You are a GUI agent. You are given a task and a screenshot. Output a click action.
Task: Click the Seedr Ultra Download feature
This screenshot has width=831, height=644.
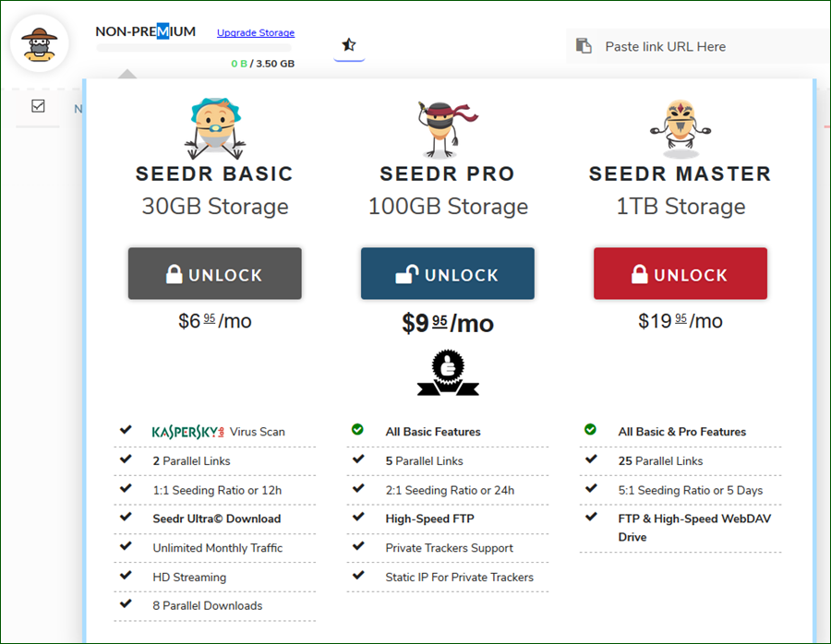click(217, 519)
